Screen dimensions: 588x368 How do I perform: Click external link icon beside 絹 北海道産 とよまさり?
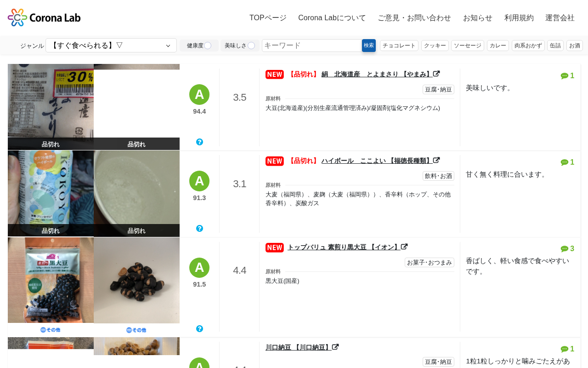click(x=436, y=74)
